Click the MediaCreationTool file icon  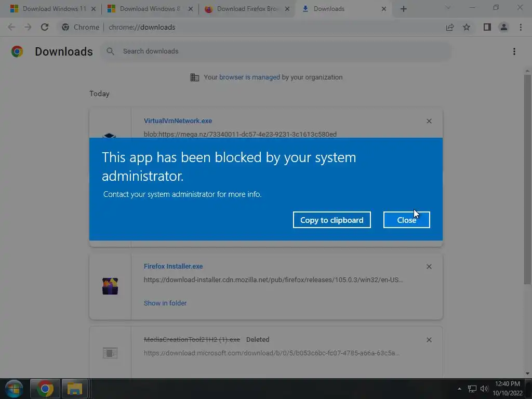coord(110,353)
